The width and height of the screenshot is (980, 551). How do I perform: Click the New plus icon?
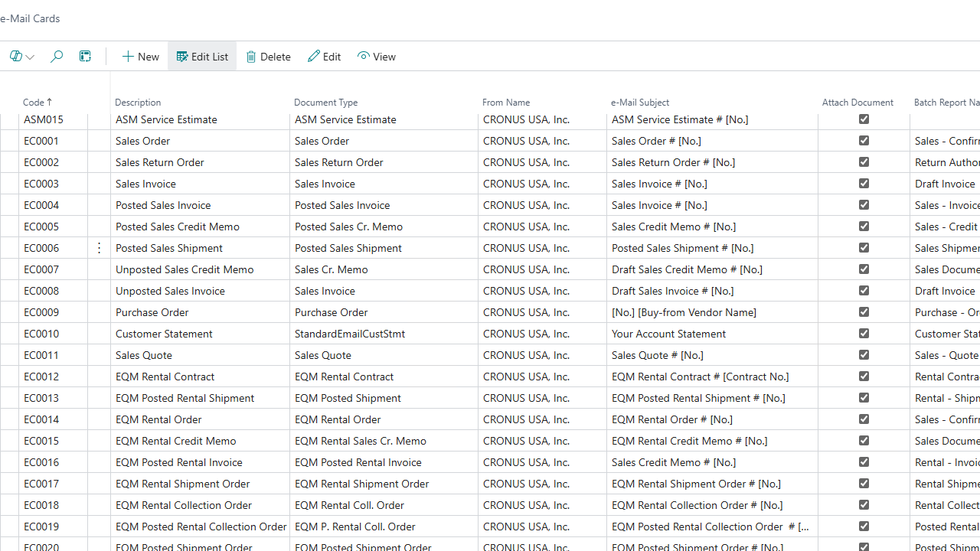tap(129, 57)
